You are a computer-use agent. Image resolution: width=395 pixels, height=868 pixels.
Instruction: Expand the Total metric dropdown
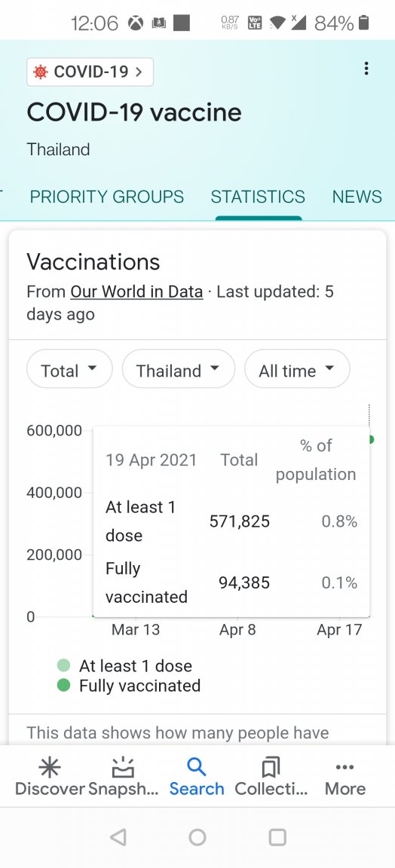tap(69, 368)
